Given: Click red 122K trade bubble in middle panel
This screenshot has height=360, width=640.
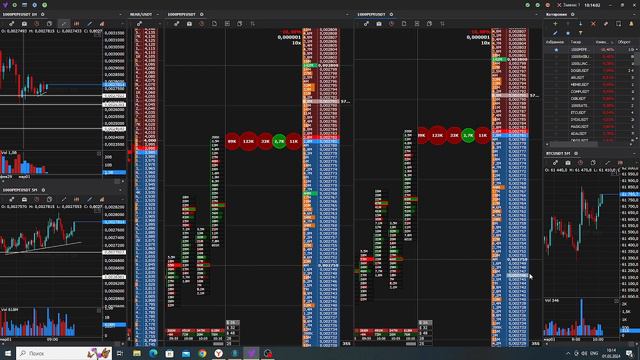Looking at the screenshot, I should (x=248, y=141).
